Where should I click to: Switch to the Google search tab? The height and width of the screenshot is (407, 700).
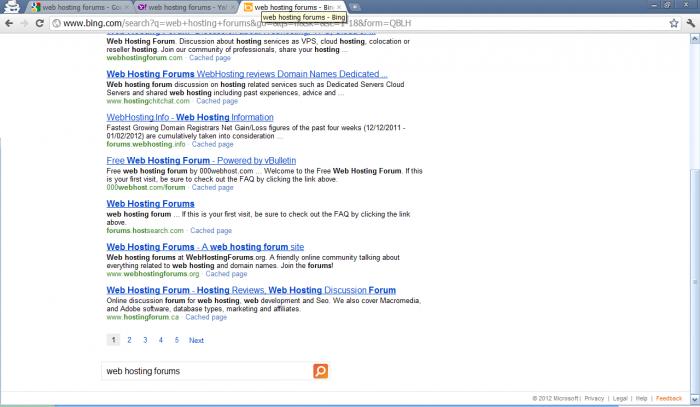[x=78, y=7]
